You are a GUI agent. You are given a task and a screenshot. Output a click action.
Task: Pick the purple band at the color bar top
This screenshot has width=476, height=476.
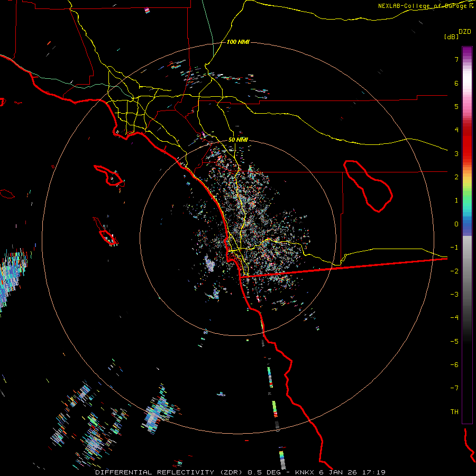(467, 52)
